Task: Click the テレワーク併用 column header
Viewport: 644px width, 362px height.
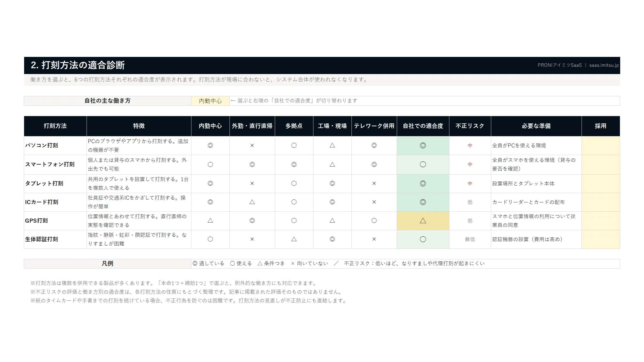Action: tap(374, 126)
